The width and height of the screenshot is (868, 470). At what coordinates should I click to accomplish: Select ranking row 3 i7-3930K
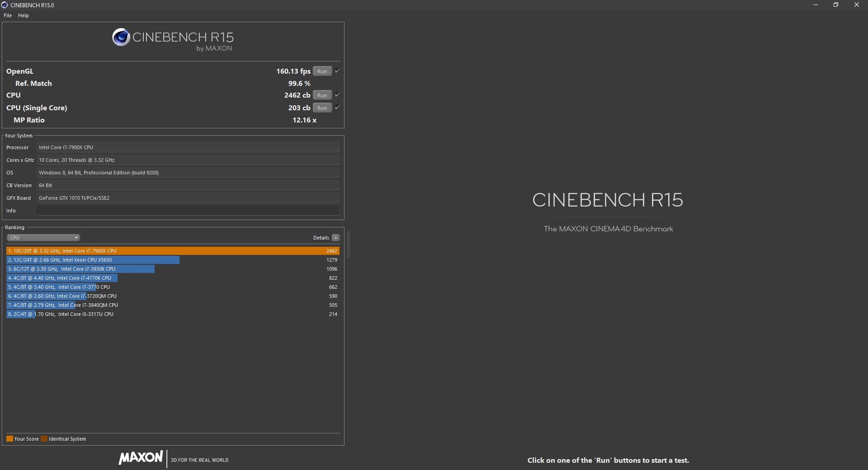[173, 269]
